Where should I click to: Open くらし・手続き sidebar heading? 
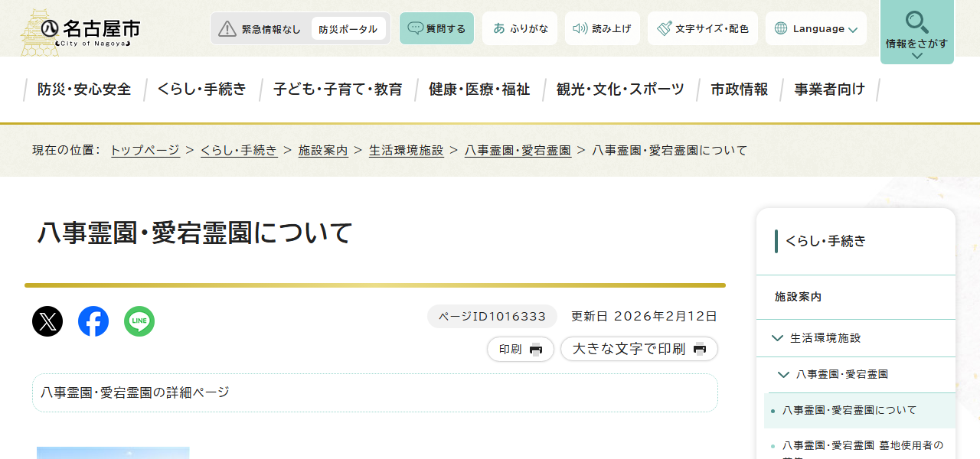click(x=825, y=241)
